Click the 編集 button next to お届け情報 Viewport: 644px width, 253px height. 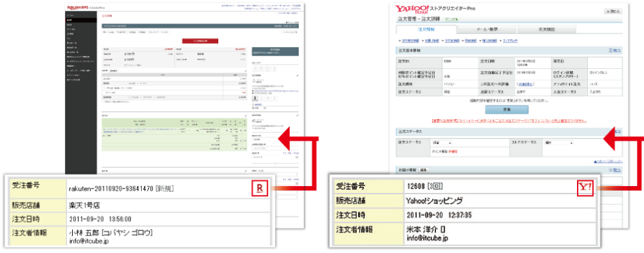coord(424,169)
